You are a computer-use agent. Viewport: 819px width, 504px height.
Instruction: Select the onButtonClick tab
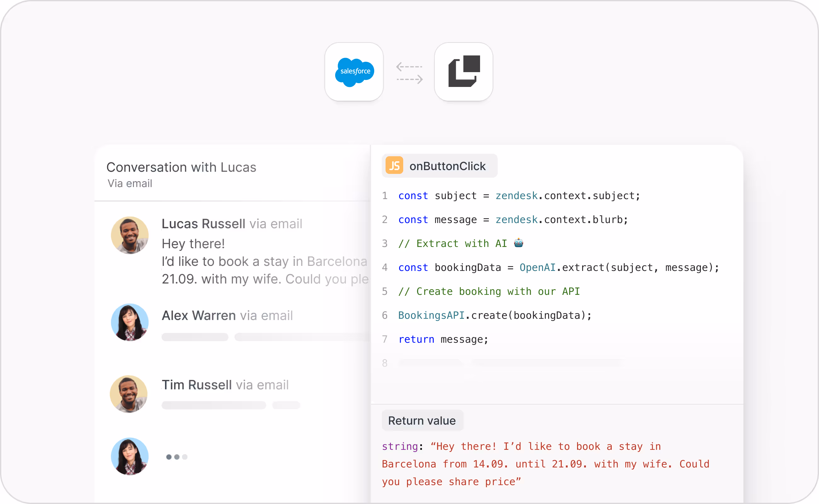coord(439,166)
